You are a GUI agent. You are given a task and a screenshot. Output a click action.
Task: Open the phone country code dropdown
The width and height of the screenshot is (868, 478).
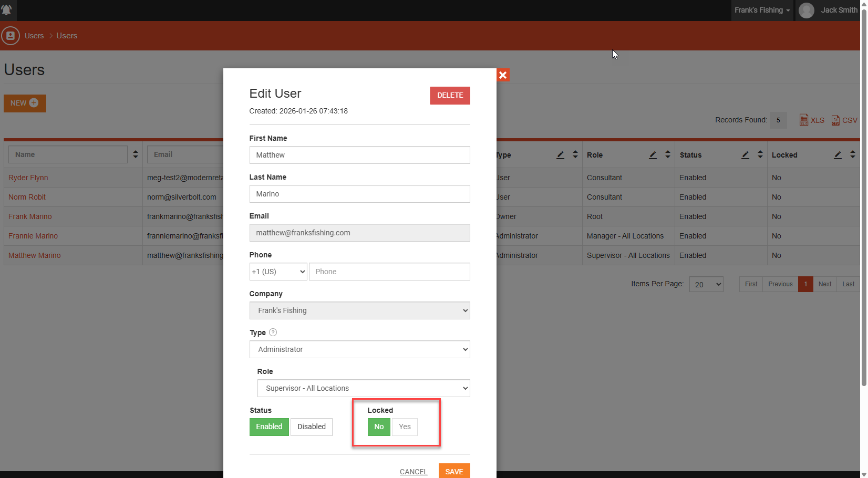click(278, 272)
